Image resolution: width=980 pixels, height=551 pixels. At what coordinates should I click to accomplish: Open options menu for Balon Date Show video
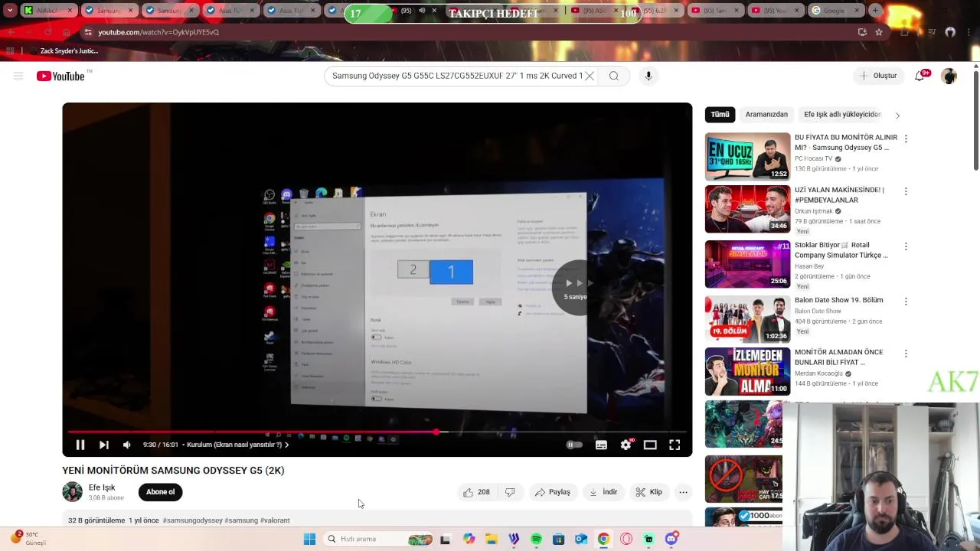pyautogui.click(x=906, y=302)
